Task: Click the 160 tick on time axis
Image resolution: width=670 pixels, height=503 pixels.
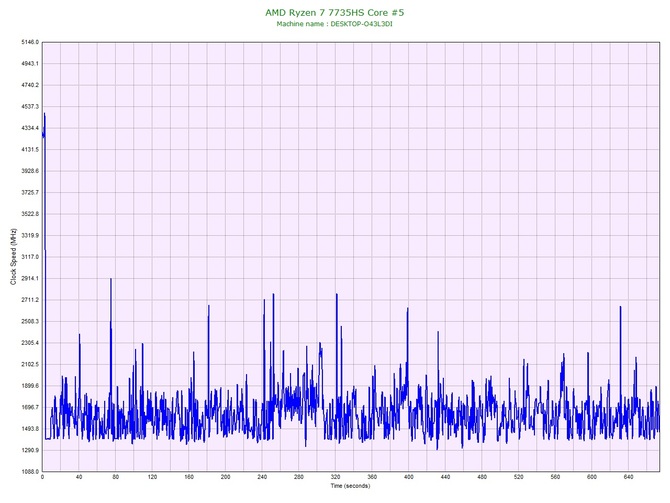Action: point(189,477)
